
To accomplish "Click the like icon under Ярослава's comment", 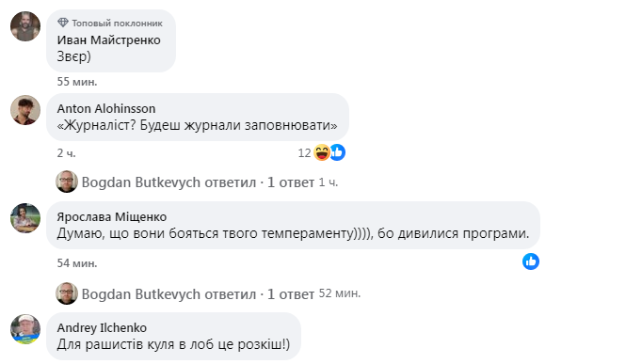I will [x=531, y=261].
